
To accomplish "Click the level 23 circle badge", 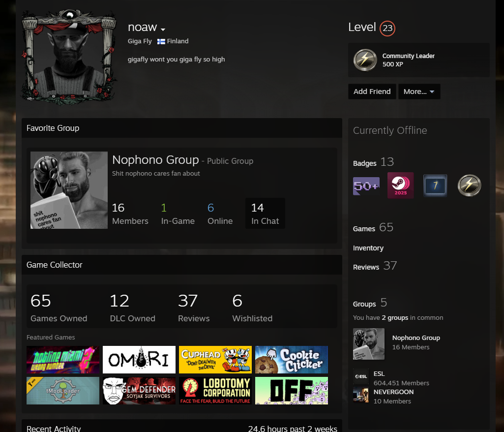I will point(387,28).
